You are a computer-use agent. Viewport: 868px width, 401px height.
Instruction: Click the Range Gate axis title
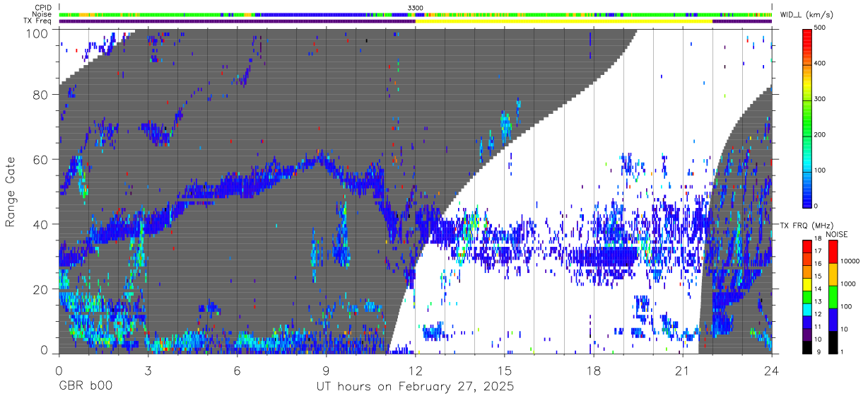point(11,192)
